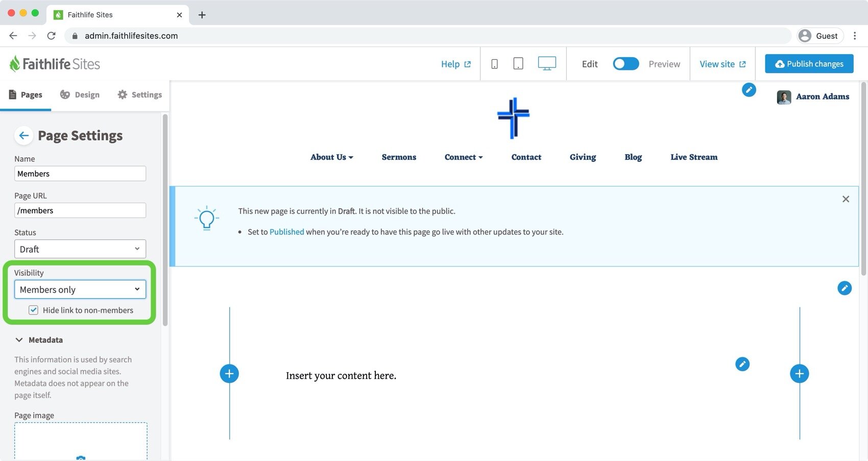Select the mobile phone preview icon
Viewport: 868px width, 461px height.
pos(494,64)
